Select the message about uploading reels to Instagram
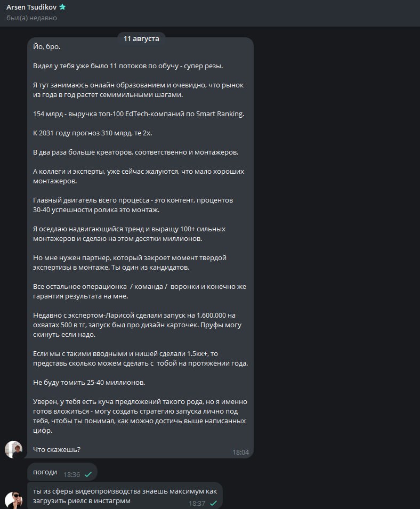Screen dimensions: 420x509 click(x=125, y=496)
